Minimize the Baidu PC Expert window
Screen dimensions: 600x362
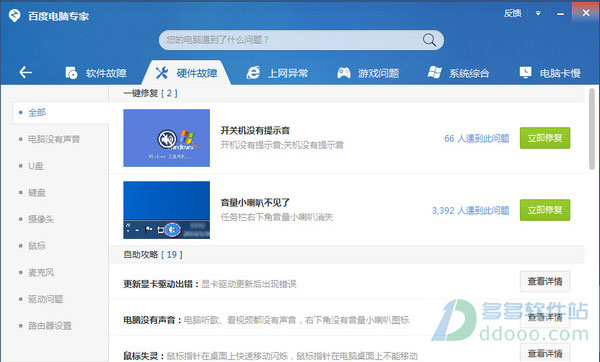[560, 14]
